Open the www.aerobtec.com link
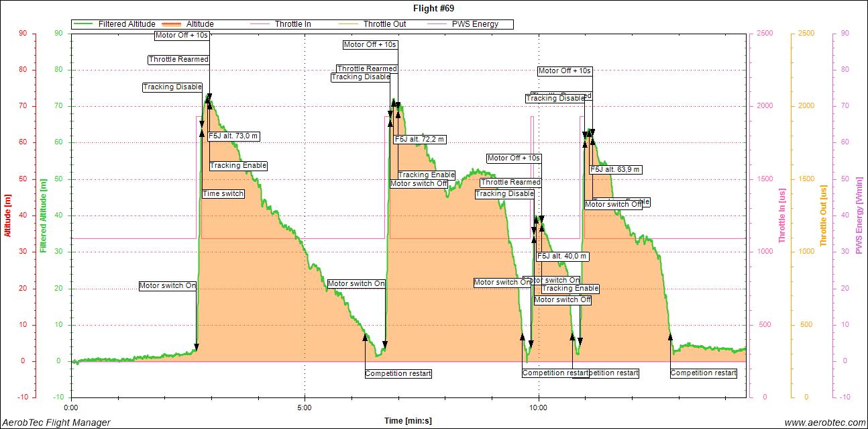The width and height of the screenshot is (868, 429). [x=824, y=422]
